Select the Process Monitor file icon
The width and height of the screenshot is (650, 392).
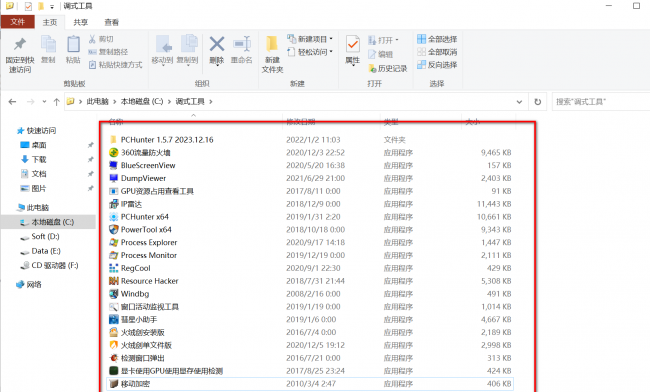point(114,255)
